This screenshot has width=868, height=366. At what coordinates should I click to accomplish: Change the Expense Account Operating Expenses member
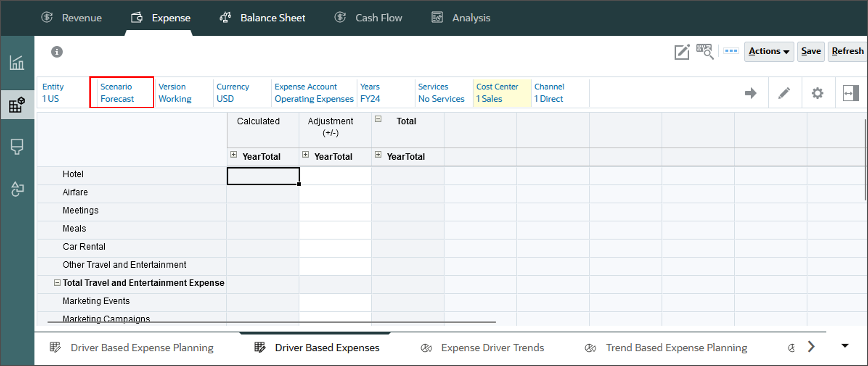pyautogui.click(x=314, y=92)
